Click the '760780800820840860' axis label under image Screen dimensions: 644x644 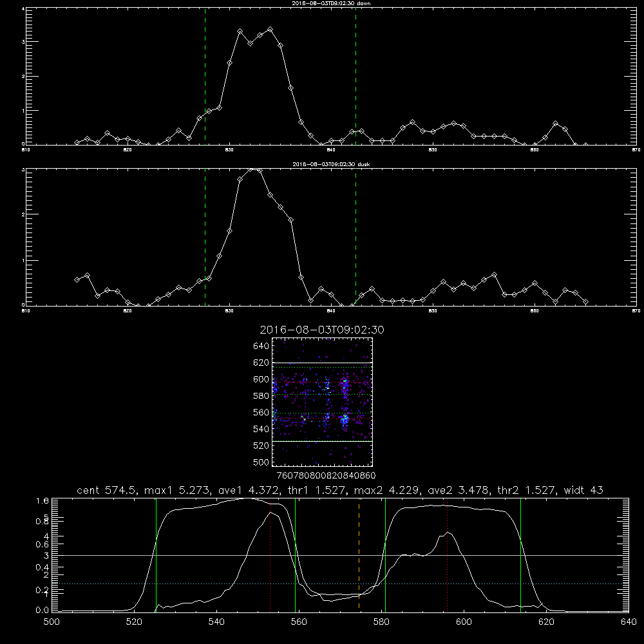click(x=326, y=476)
